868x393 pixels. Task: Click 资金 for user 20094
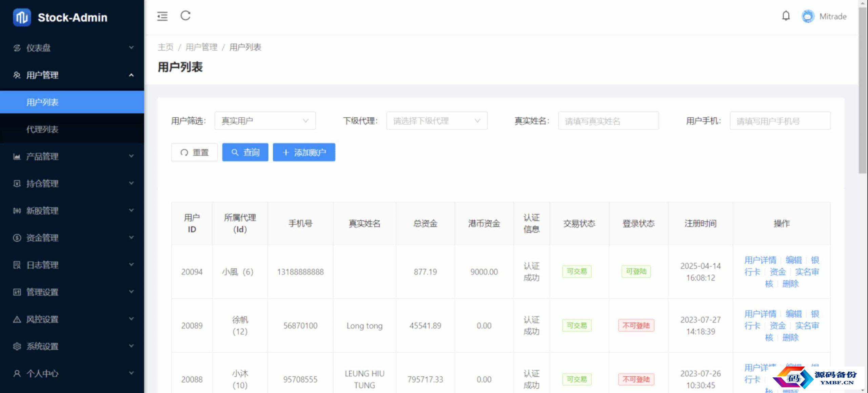(777, 272)
